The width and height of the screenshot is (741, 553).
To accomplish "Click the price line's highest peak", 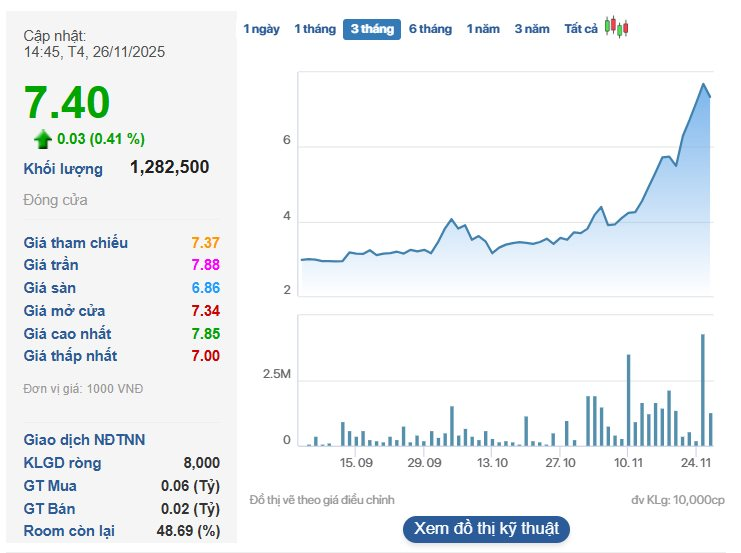I will [x=703, y=84].
